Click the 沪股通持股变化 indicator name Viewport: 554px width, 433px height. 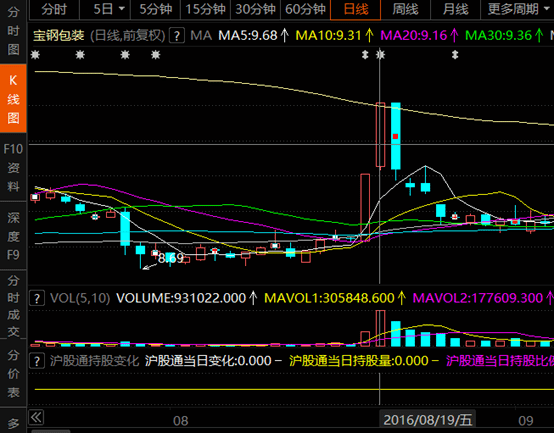[x=94, y=361]
